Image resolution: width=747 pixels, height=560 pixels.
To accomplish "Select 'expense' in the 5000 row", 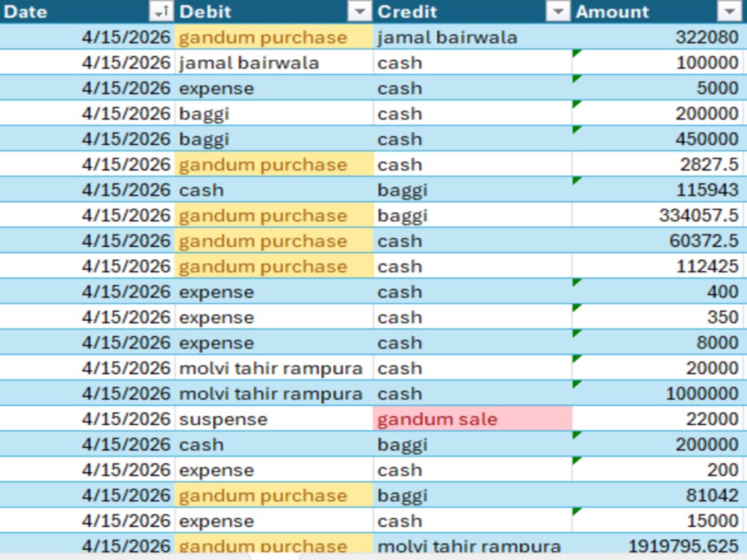I will coord(274,87).
